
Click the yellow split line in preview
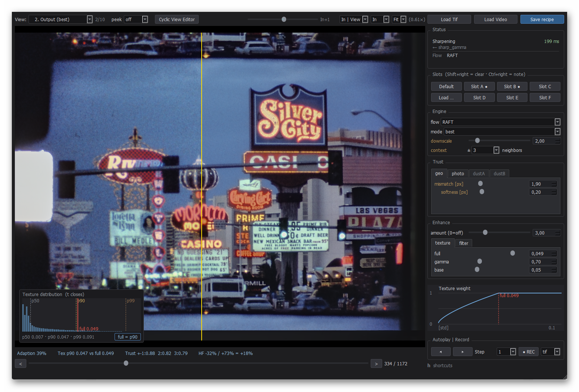point(202,186)
